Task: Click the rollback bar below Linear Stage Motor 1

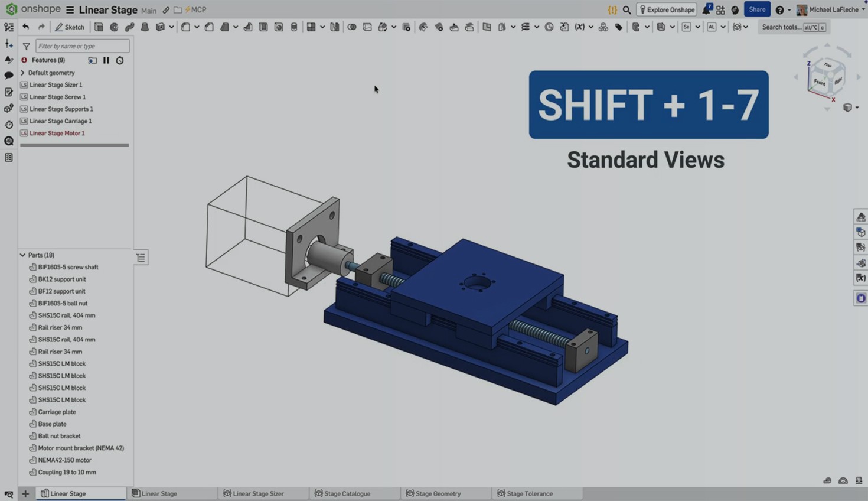Action: pyautogui.click(x=74, y=145)
